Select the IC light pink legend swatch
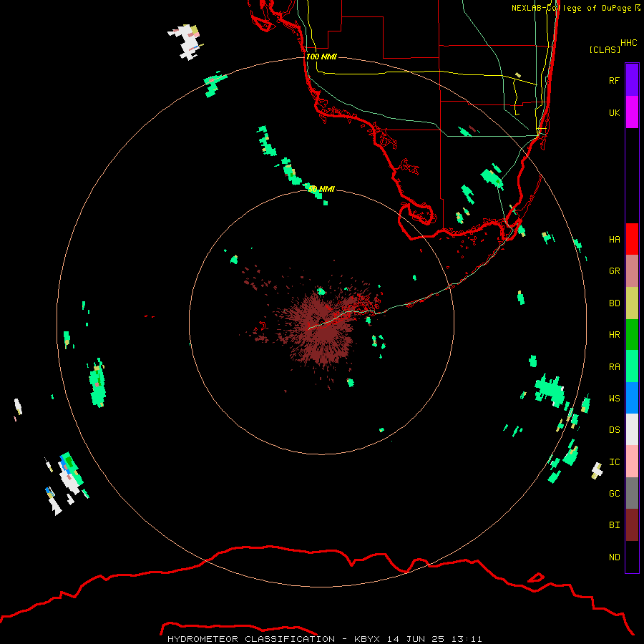This screenshot has width=644, height=644. 632,462
